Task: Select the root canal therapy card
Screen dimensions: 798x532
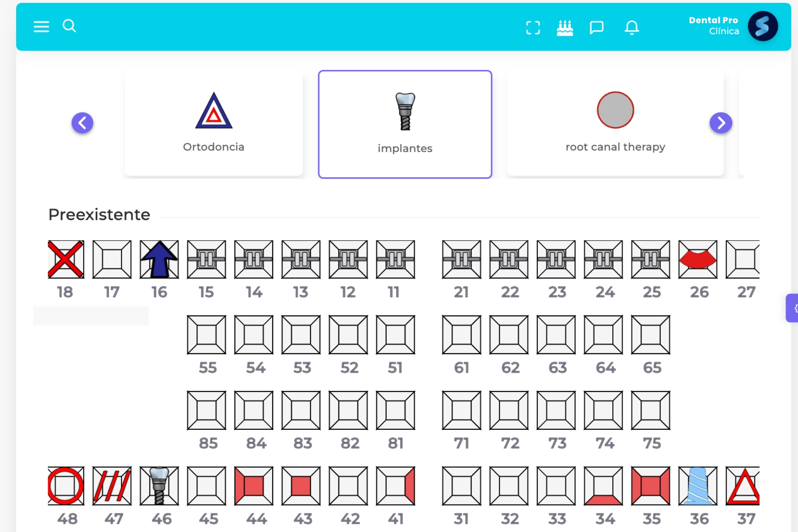Action: [615, 123]
